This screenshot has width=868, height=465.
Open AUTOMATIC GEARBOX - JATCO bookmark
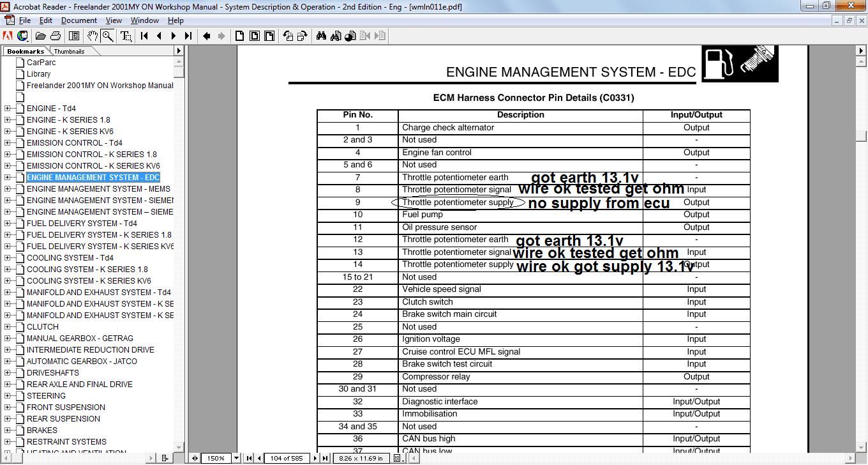(82, 362)
